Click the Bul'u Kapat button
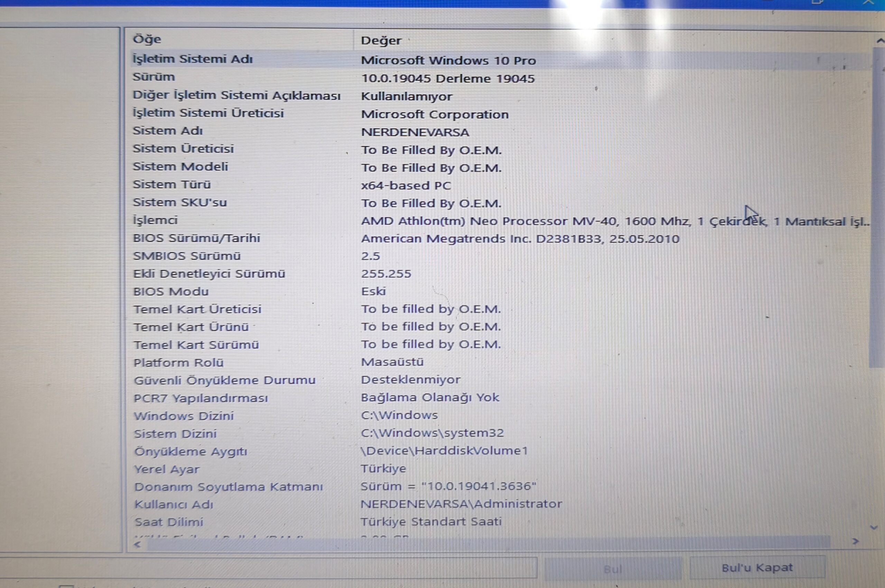 coord(757,567)
